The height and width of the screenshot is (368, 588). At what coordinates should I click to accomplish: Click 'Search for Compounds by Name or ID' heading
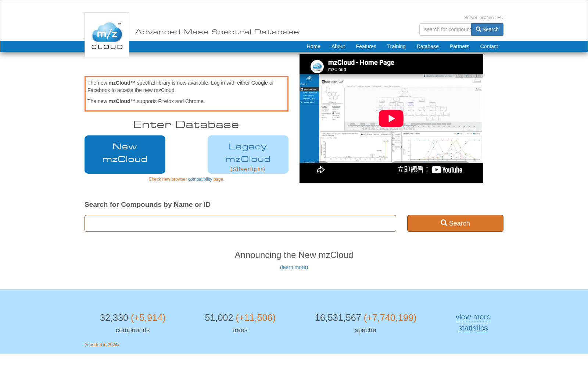(147, 205)
